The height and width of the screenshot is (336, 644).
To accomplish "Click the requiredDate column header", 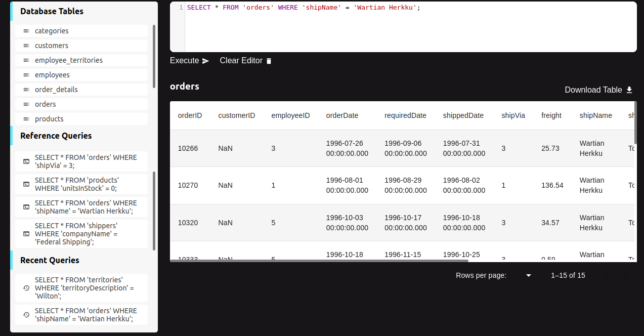I will 405,115.
